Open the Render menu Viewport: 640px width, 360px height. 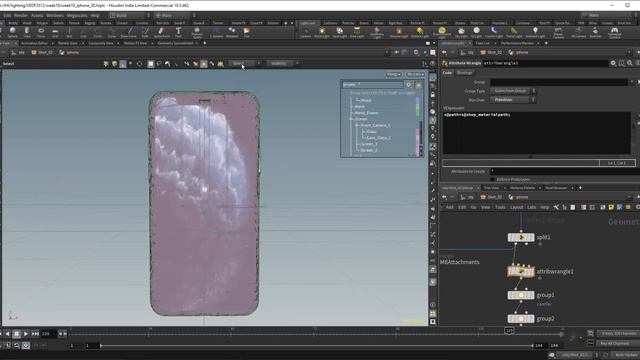point(20,16)
